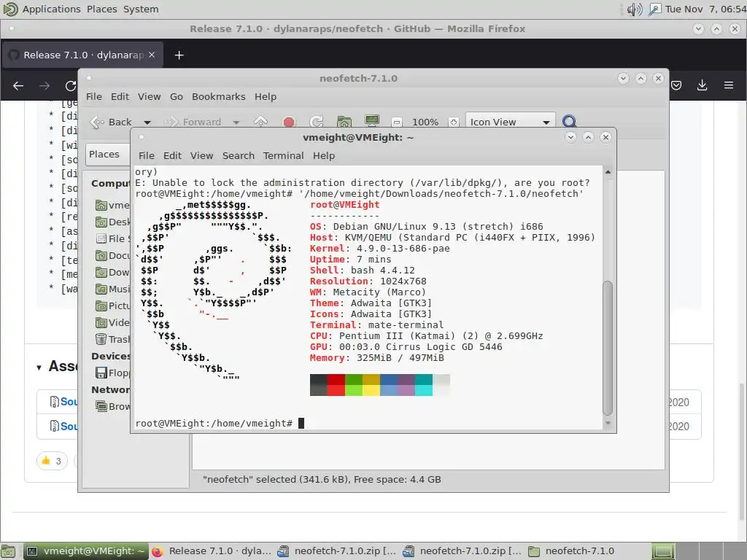This screenshot has width=747, height=560.
Task: Open View menu in the terminal
Action: coord(201,156)
